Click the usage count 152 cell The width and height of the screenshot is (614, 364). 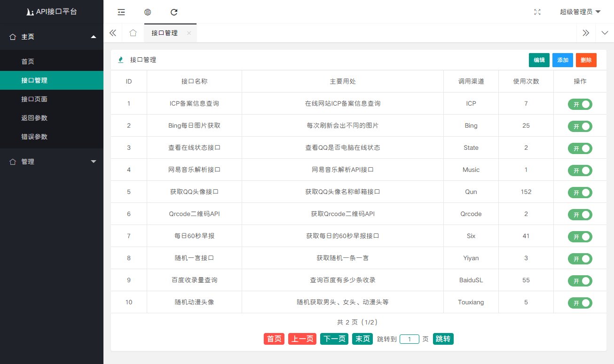[x=526, y=192]
